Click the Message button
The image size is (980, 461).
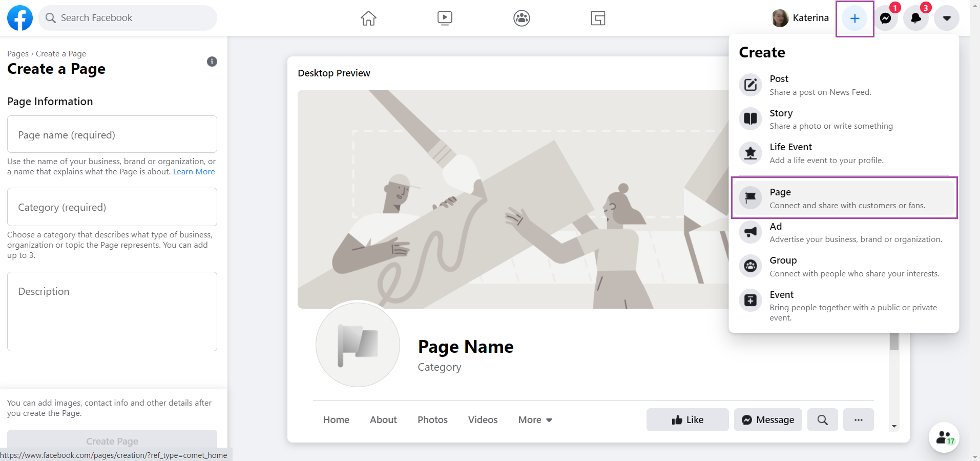pyautogui.click(x=768, y=419)
